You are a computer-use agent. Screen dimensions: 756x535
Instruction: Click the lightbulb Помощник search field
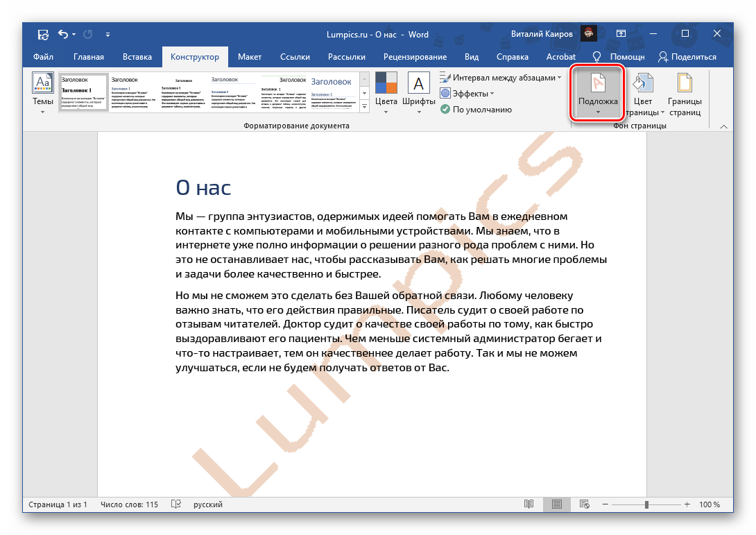[619, 57]
